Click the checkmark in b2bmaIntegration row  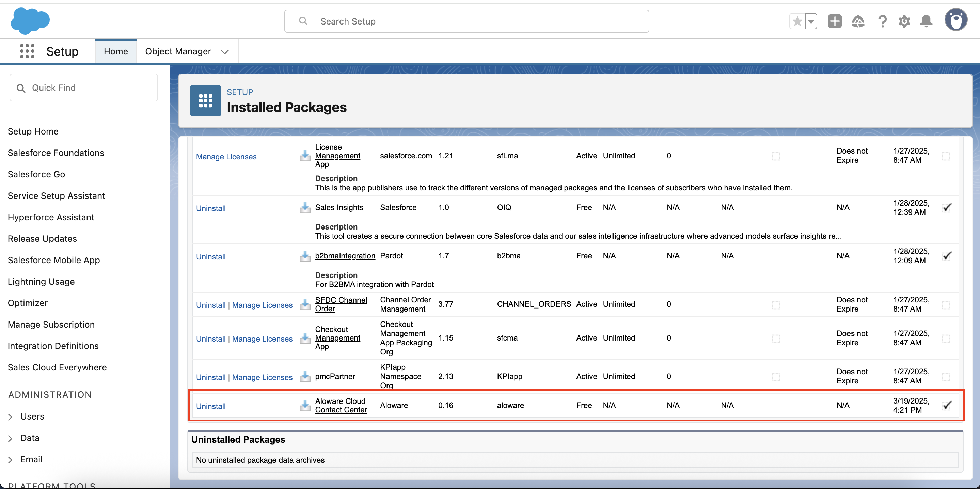click(x=947, y=256)
